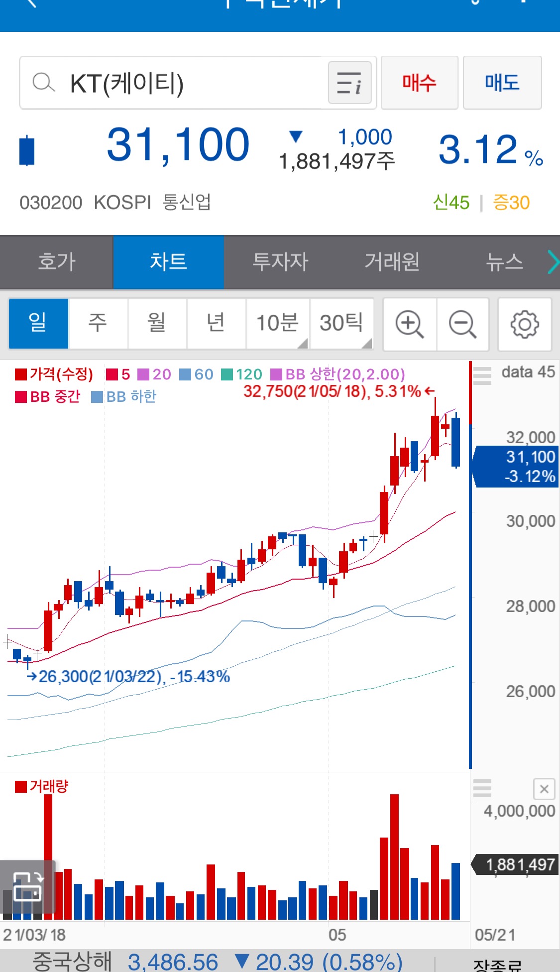The height and width of the screenshot is (972, 560).
Task: Tap the 31,100 current price marker
Action: (x=515, y=467)
